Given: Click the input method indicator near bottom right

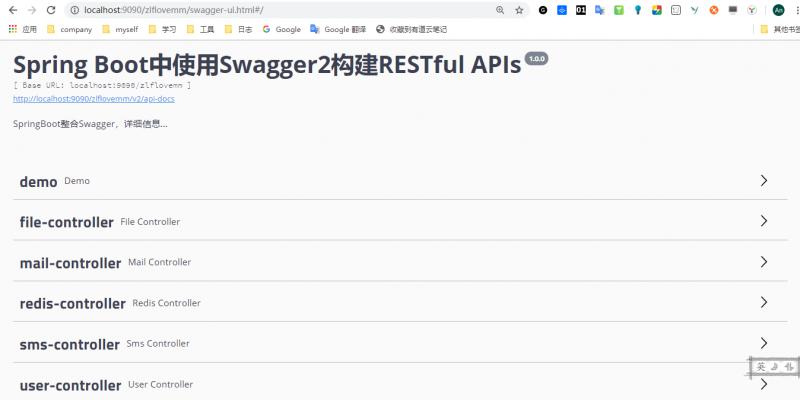Looking at the screenshot, I should point(775,367).
